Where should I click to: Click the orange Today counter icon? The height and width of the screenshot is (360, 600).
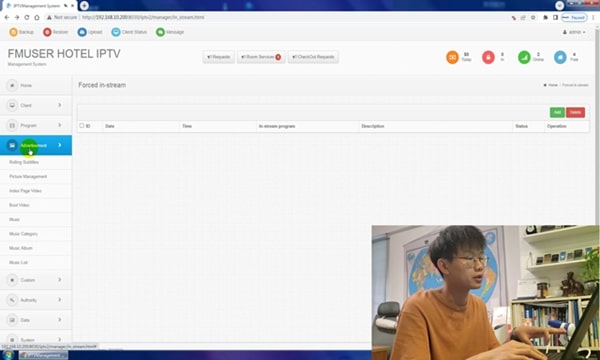tap(452, 57)
